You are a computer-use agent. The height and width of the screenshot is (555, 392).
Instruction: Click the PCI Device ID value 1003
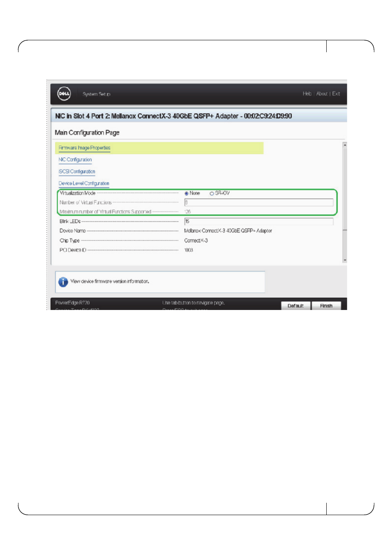tap(189, 250)
